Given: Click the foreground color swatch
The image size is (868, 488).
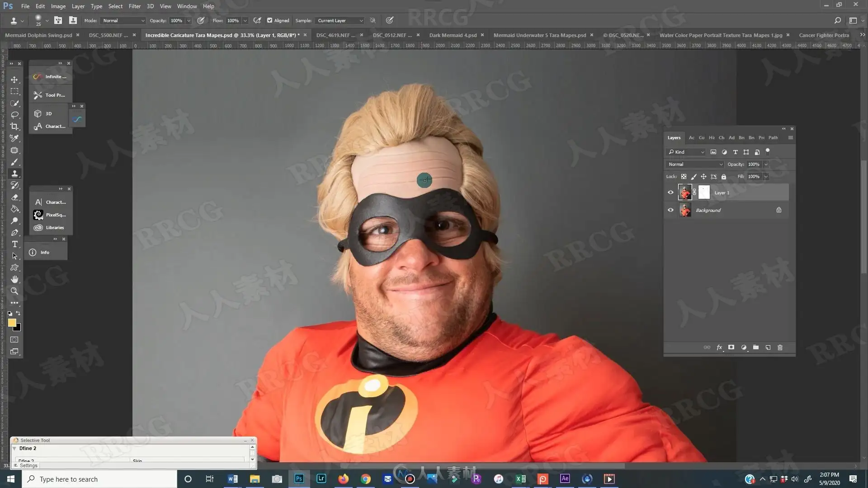Looking at the screenshot, I should 12,323.
